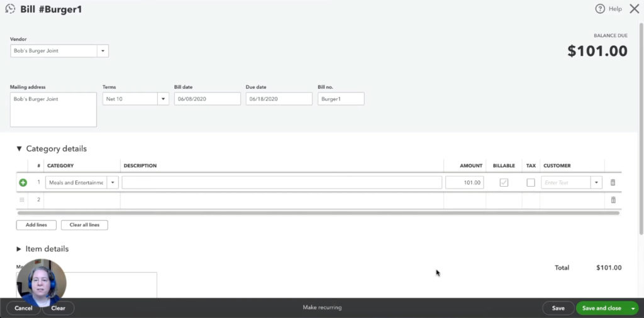Click the Make recurring link
This screenshot has width=644, height=318.
(322, 308)
